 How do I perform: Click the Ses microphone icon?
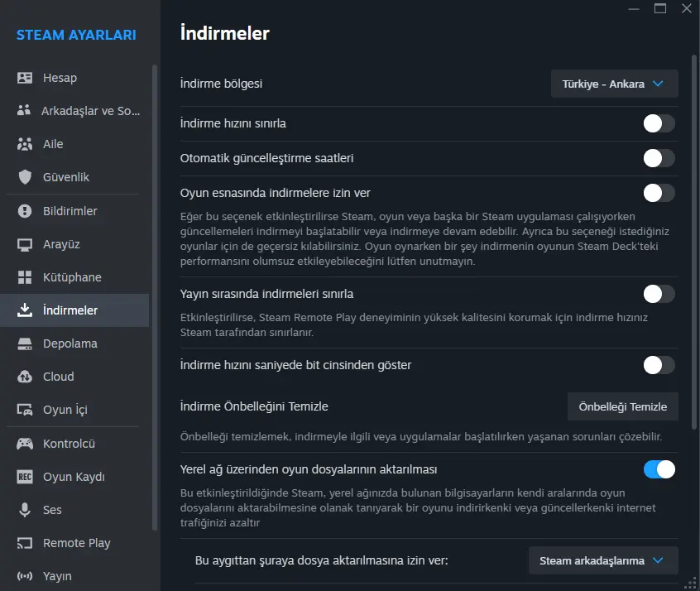coord(25,510)
